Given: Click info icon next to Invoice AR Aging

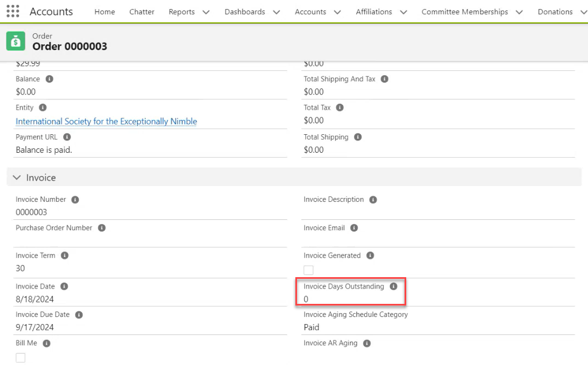Looking at the screenshot, I should pyautogui.click(x=367, y=343).
